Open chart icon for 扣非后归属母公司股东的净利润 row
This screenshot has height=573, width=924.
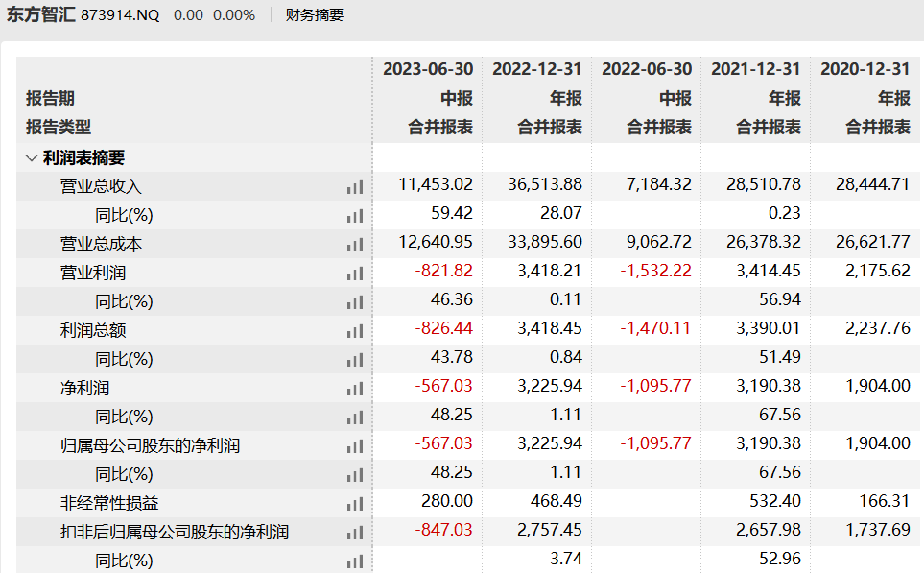(355, 533)
